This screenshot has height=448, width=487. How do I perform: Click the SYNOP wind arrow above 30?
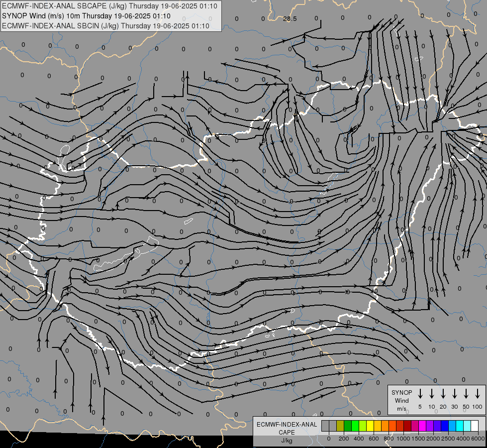pos(454,394)
